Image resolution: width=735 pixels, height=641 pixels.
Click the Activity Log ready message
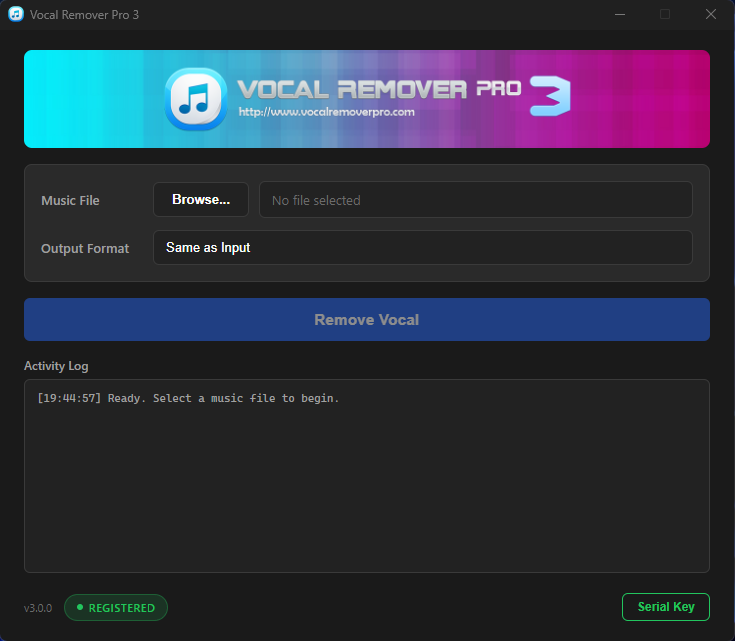(188, 398)
